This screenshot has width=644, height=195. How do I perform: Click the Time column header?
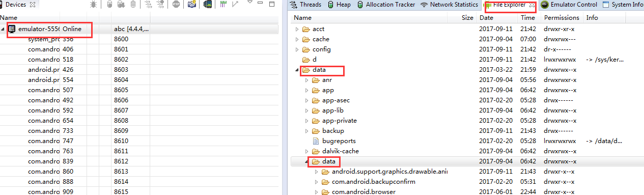529,18
